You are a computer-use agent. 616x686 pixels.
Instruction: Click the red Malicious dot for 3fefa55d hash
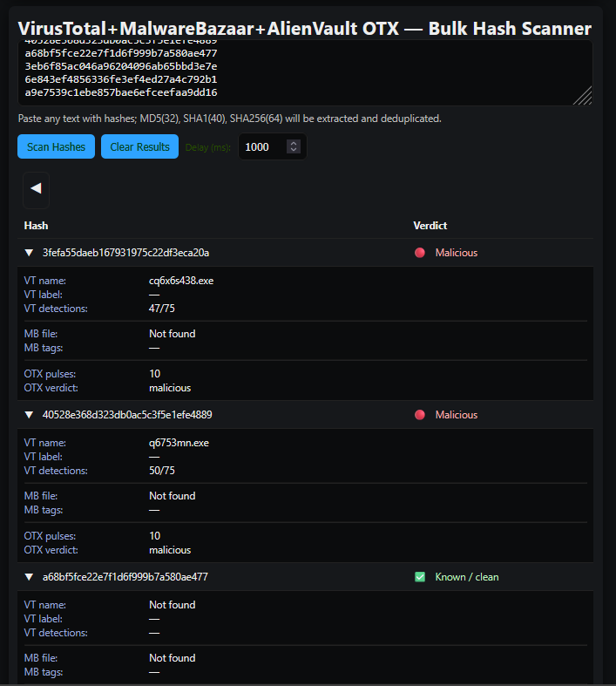click(420, 253)
